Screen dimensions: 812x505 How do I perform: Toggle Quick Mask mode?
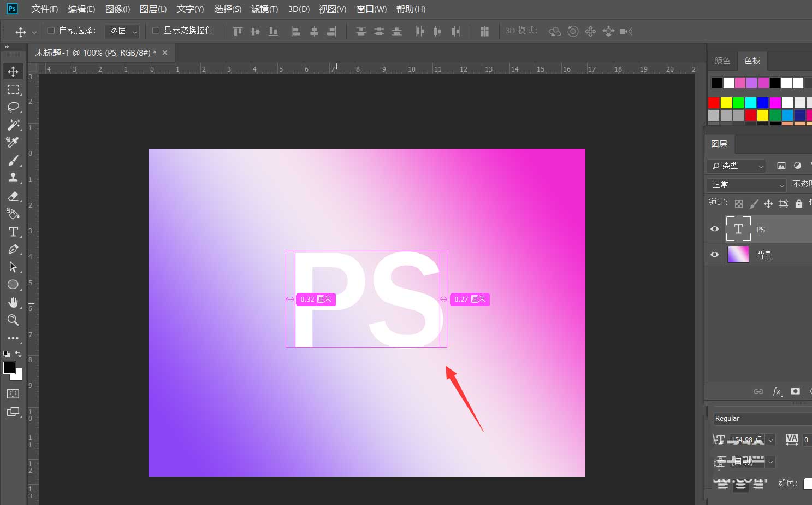tap(13, 394)
